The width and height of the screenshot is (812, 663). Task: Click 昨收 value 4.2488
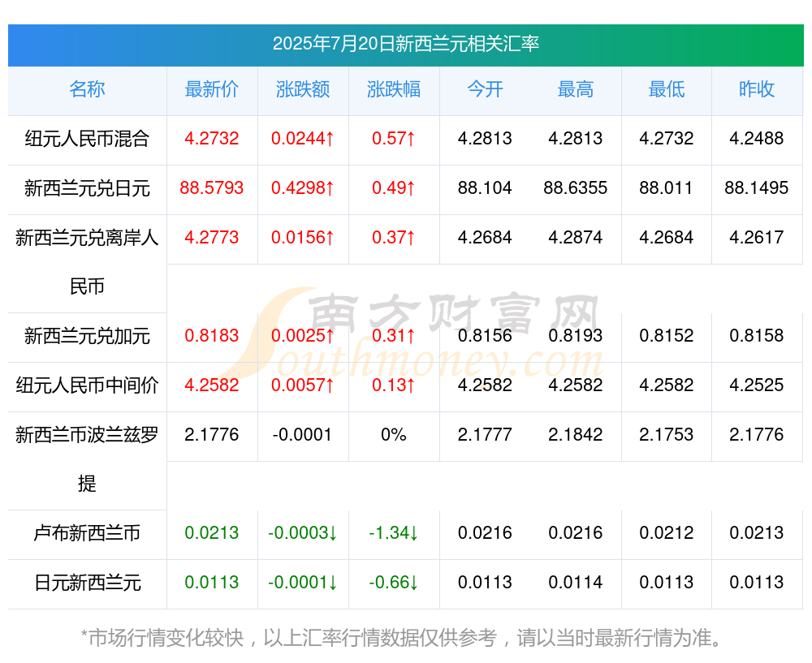point(757,139)
